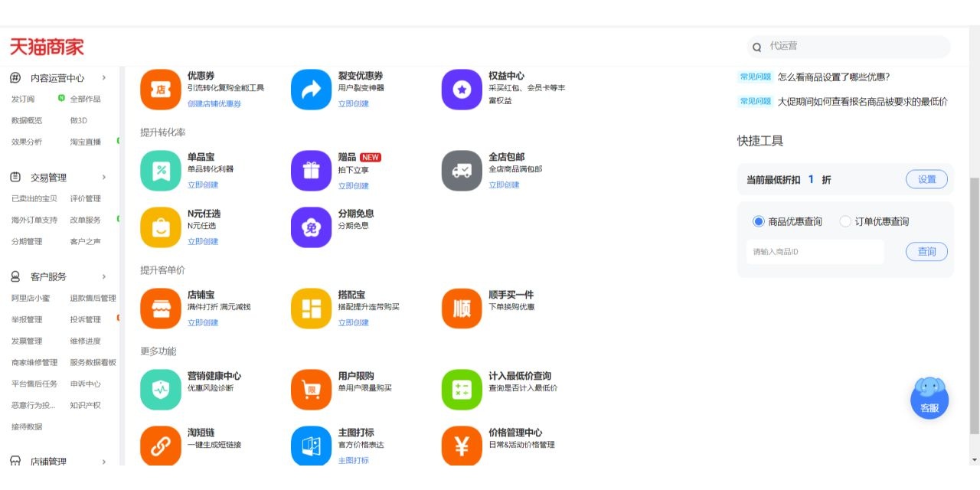Screen dimensions: 980x490
Task: Open 微3D in the sidebar
Action: click(78, 120)
